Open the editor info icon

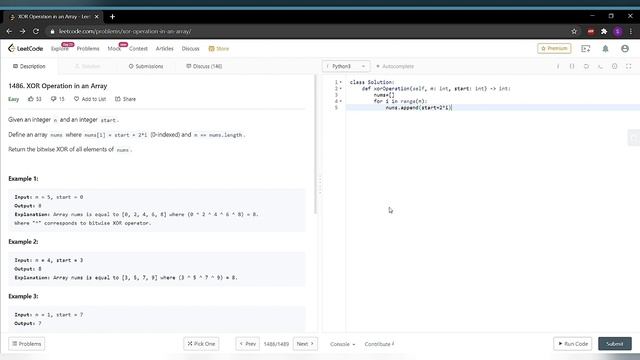pyautogui.click(x=558, y=66)
